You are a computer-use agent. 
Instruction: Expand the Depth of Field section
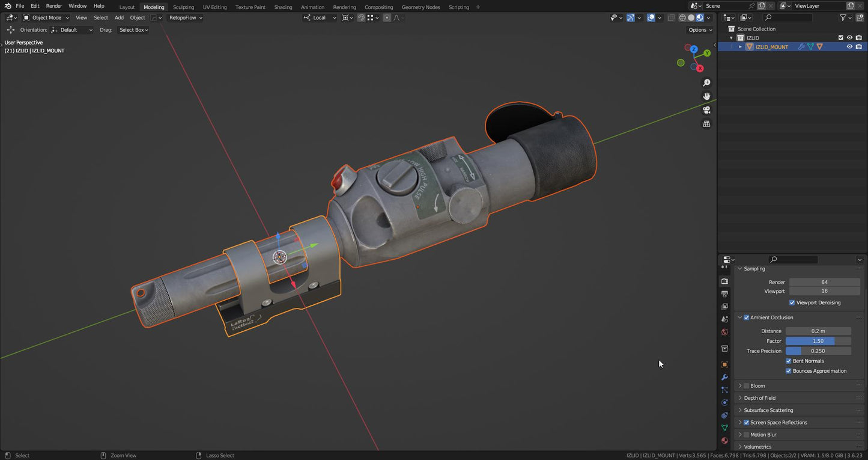759,397
